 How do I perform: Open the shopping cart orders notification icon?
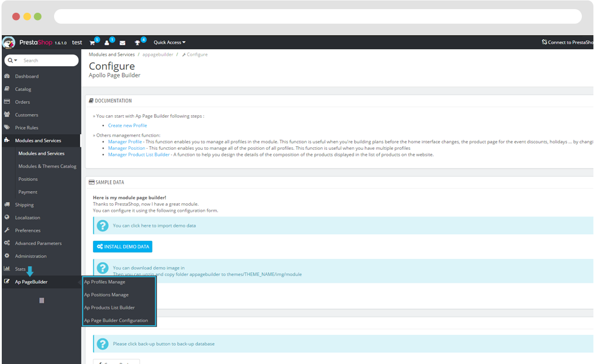pyautogui.click(x=92, y=42)
